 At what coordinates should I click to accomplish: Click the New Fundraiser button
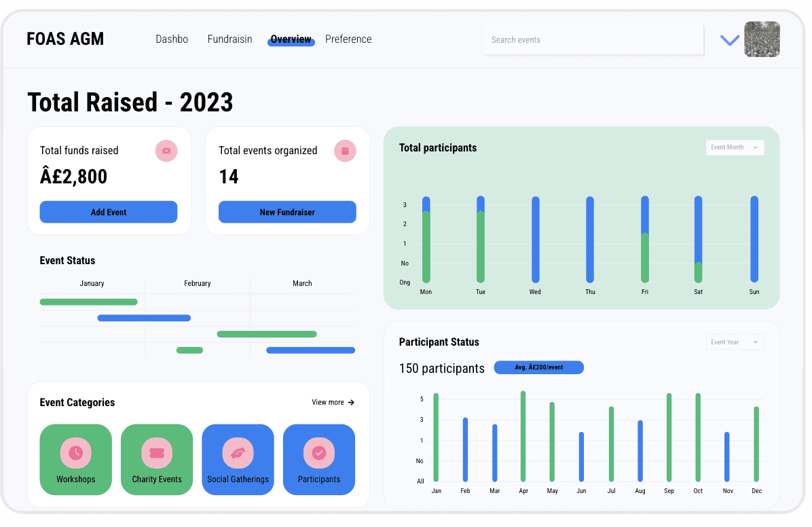[287, 212]
